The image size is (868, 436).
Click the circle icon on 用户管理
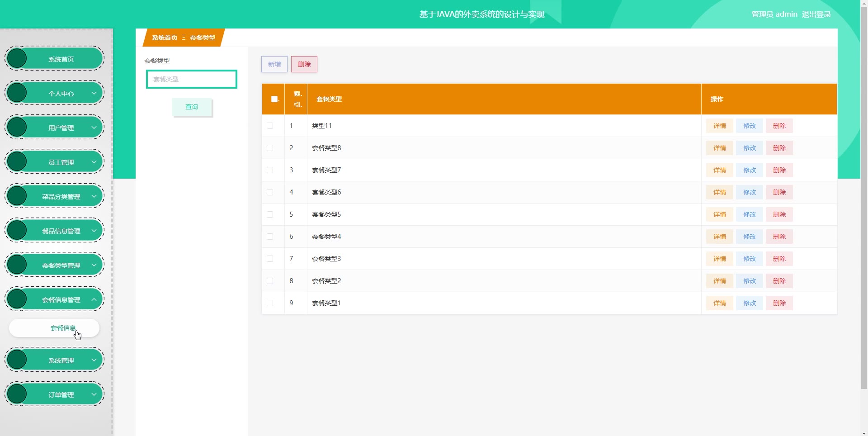coord(17,127)
